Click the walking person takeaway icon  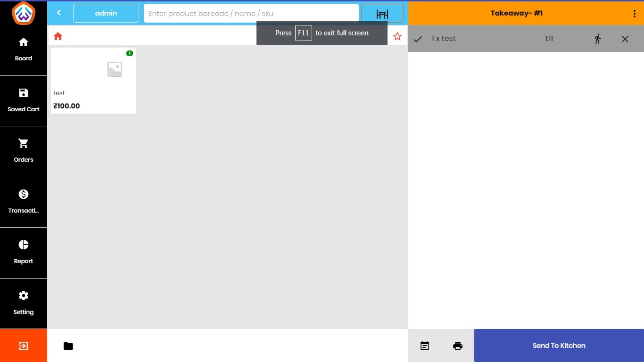598,39
